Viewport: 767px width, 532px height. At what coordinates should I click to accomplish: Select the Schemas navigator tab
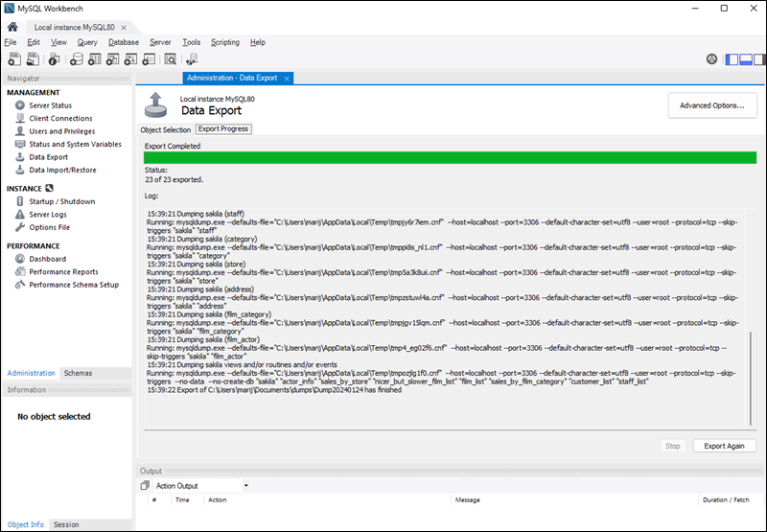pos(79,373)
